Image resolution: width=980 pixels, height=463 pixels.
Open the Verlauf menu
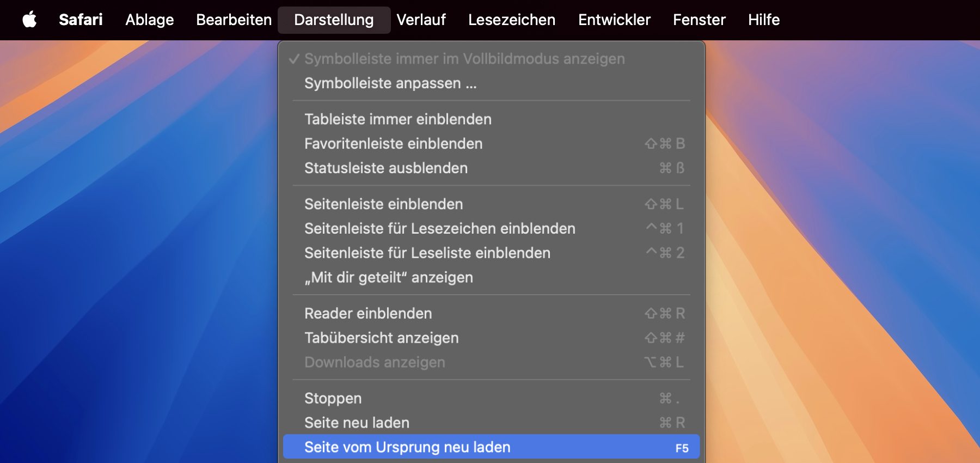(x=421, y=20)
